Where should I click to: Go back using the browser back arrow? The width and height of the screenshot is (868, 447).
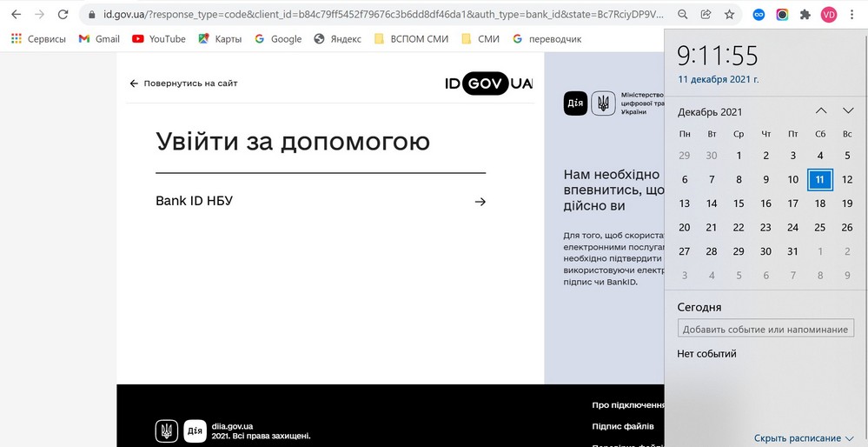(x=16, y=15)
